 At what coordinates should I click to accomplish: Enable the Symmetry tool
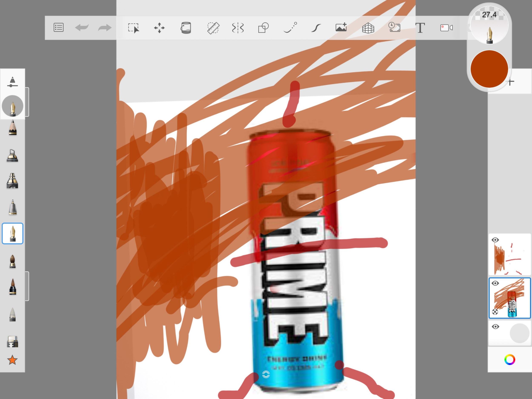tap(238, 28)
